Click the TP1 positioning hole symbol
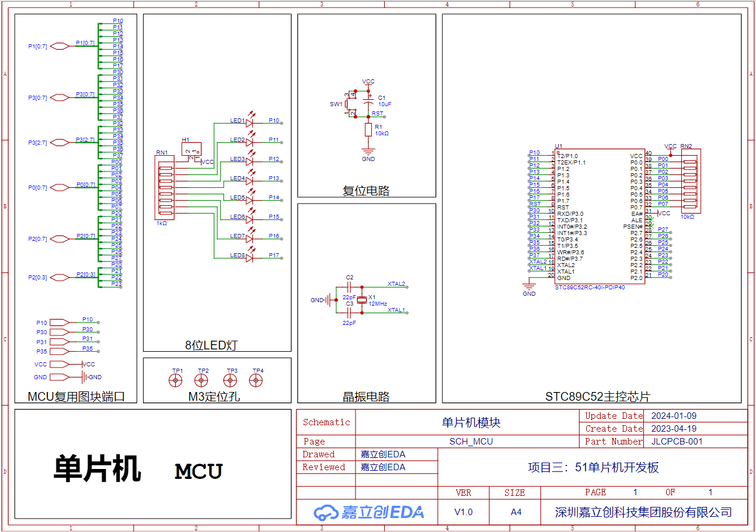This screenshot has width=756, height=532. coord(175,380)
